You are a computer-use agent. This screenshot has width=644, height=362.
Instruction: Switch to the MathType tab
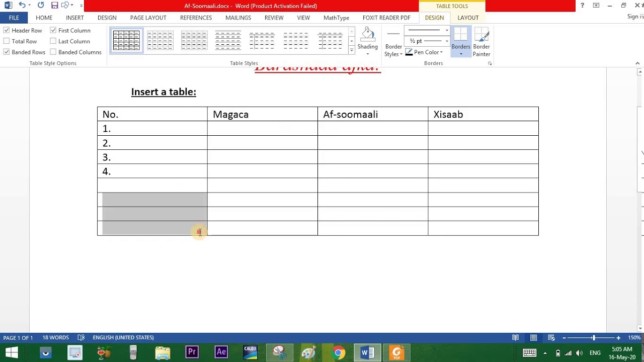click(x=336, y=18)
